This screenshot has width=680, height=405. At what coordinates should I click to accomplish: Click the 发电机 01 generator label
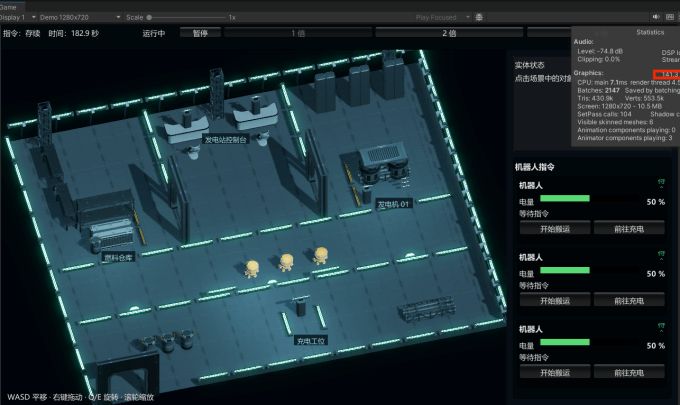tap(393, 204)
